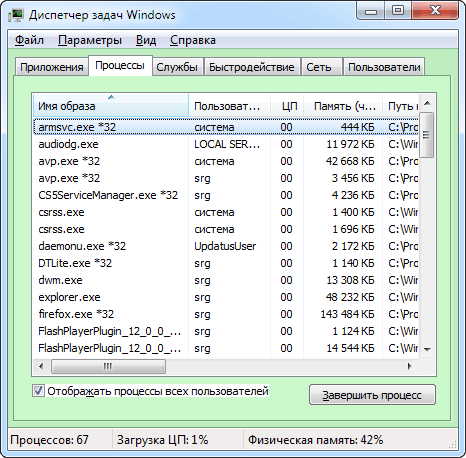
Task: Switch to the Приложения tab
Action: 52,67
